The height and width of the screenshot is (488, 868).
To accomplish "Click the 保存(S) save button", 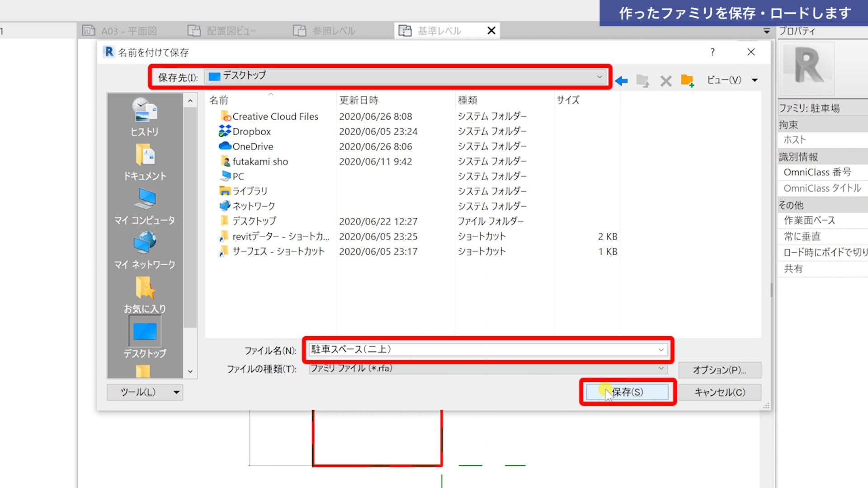I will [x=627, y=392].
